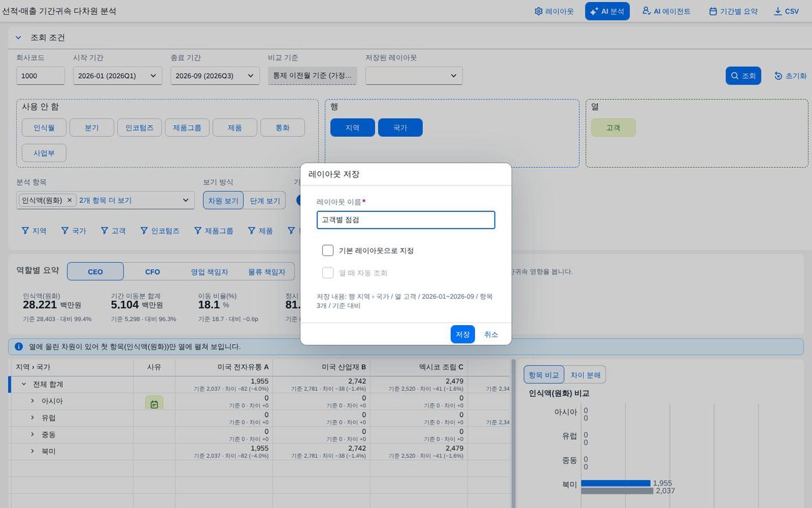Viewport: 812px width, 508px height.
Task: Click the 국가 chip in row area
Action: point(401,127)
